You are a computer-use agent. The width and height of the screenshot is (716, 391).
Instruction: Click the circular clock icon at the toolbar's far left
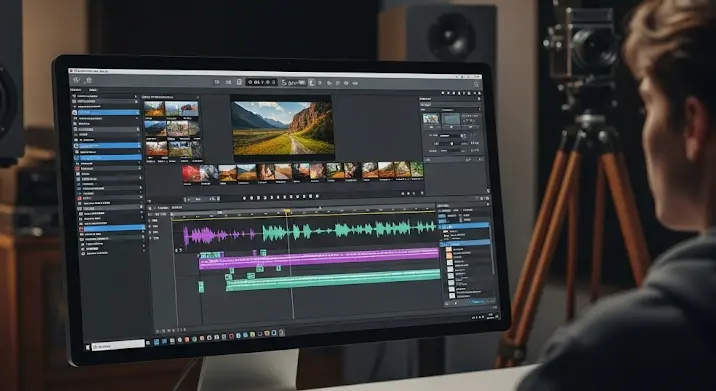(76, 80)
